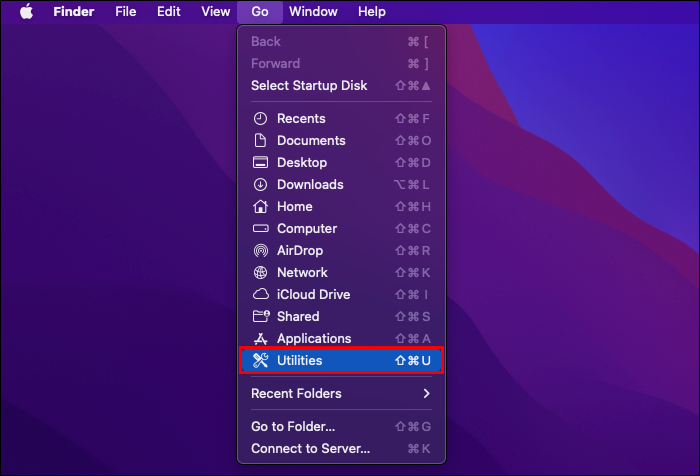Open the Window menu
Screen dimensions: 700x476
313,12
